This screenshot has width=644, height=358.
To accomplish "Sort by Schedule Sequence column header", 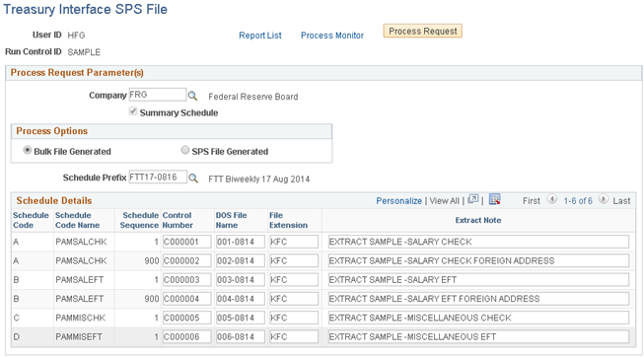I will click(139, 220).
